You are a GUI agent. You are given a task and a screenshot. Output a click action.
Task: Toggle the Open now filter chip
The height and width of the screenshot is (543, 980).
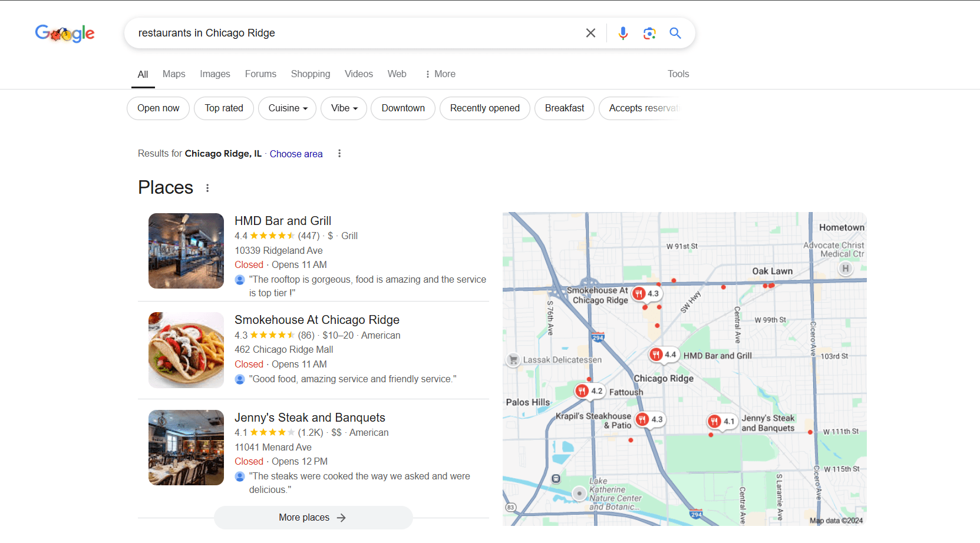(x=158, y=108)
